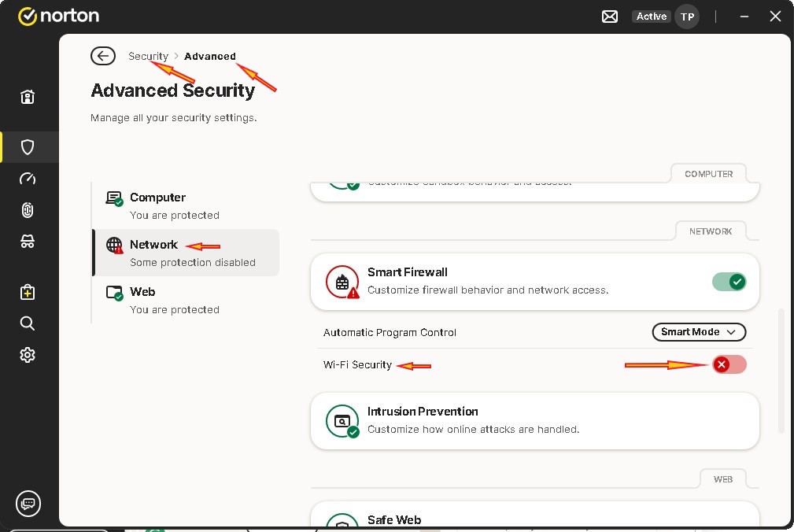Open the Intrusion Prevention card
Viewport: 794px width, 532px height.
[x=534, y=421]
